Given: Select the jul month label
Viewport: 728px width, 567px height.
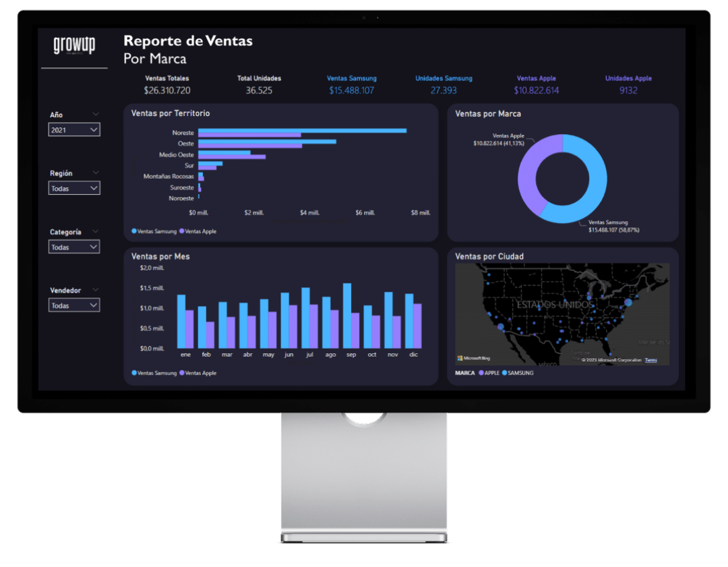Looking at the screenshot, I should click(x=309, y=355).
